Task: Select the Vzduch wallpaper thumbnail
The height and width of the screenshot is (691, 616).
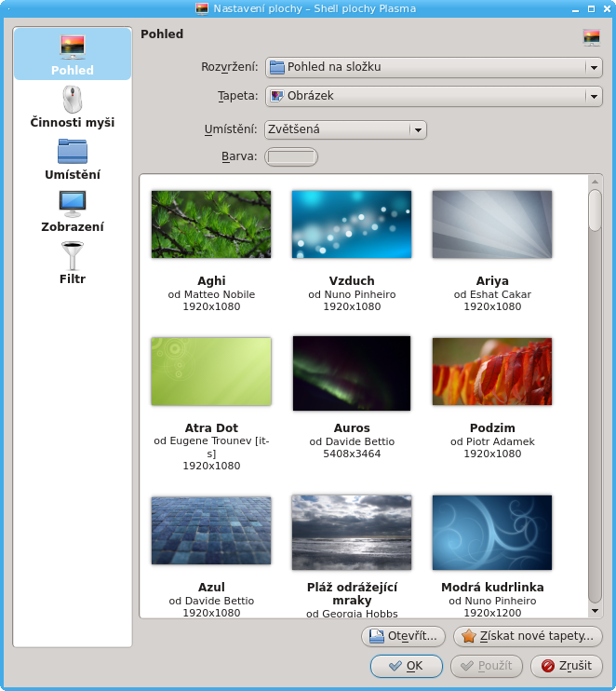Action: [352, 224]
